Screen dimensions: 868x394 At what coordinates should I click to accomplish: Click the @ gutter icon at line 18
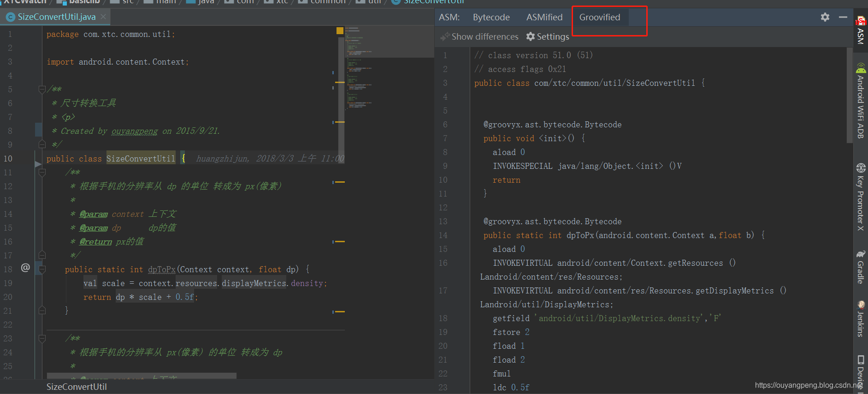(25, 268)
